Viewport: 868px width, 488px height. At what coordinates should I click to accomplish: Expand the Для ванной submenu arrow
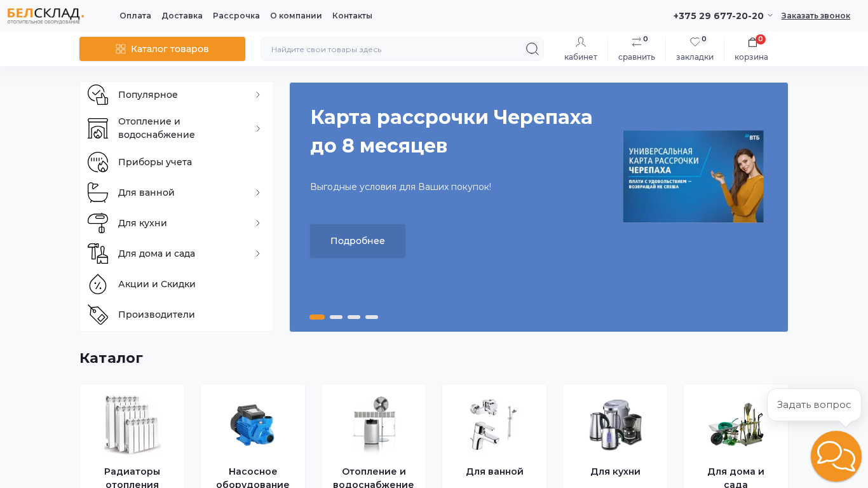pos(258,193)
